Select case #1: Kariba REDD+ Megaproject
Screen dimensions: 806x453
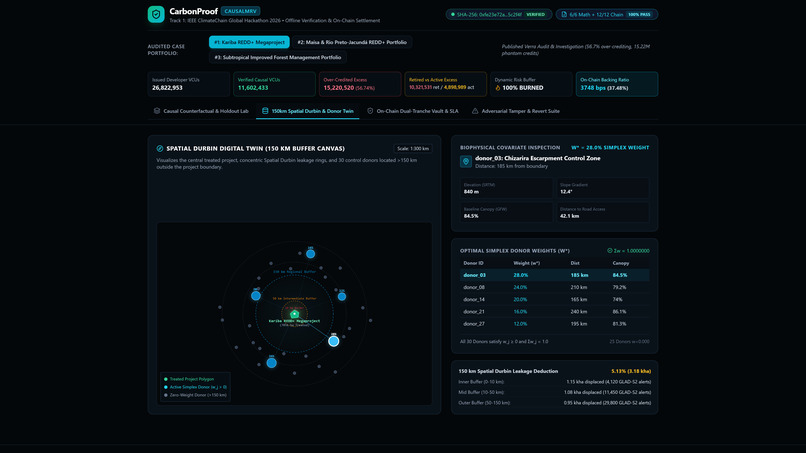pyautogui.click(x=249, y=42)
